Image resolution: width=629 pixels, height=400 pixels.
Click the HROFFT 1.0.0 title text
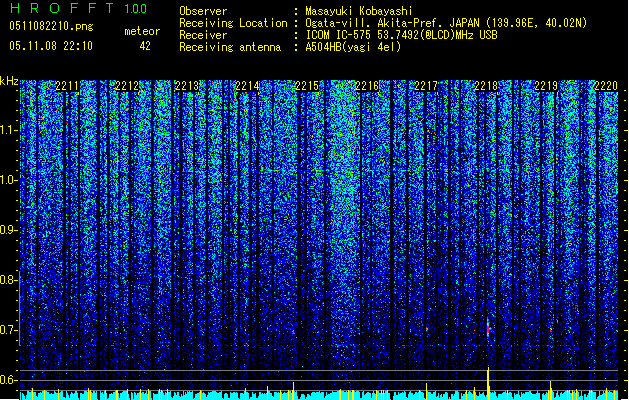tap(79, 8)
